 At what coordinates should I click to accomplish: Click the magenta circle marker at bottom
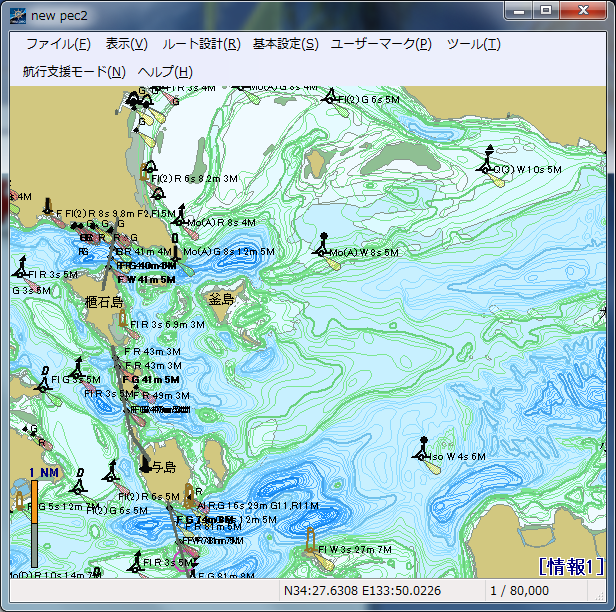point(185,560)
